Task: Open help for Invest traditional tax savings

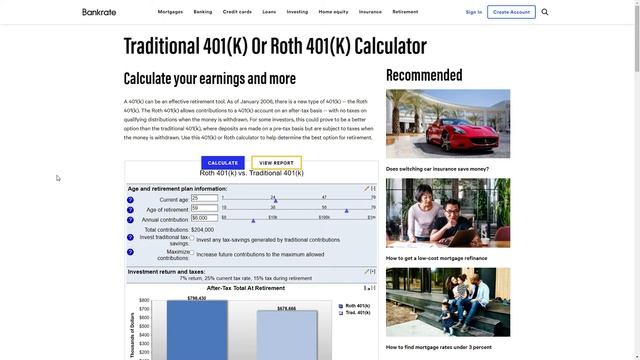Action: click(x=130, y=237)
